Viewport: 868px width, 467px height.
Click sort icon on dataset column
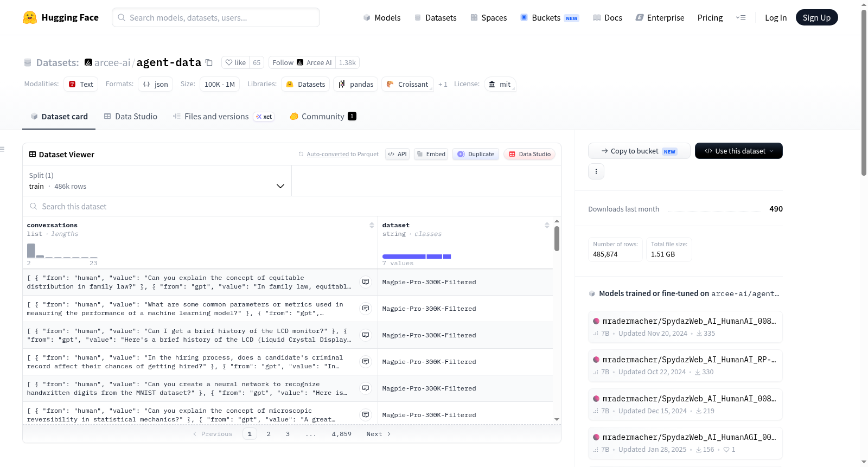click(x=547, y=225)
